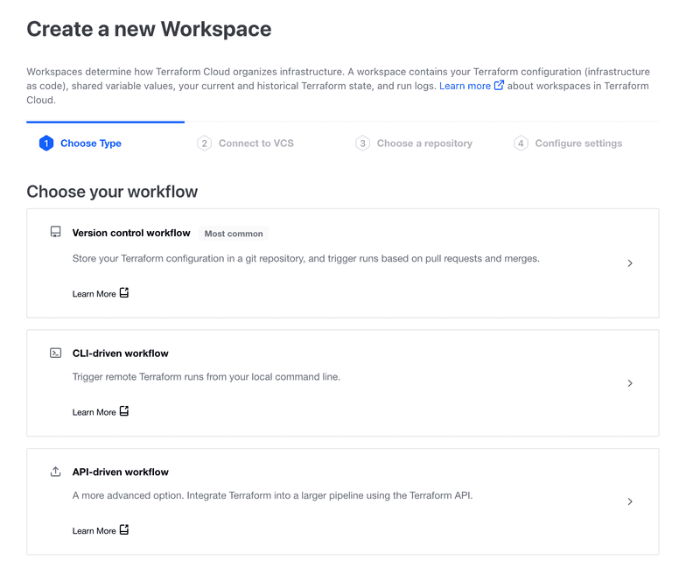This screenshot has height=588, width=700.
Task: Click 'Trigger remote Terraform runs' description text
Action: click(x=206, y=377)
